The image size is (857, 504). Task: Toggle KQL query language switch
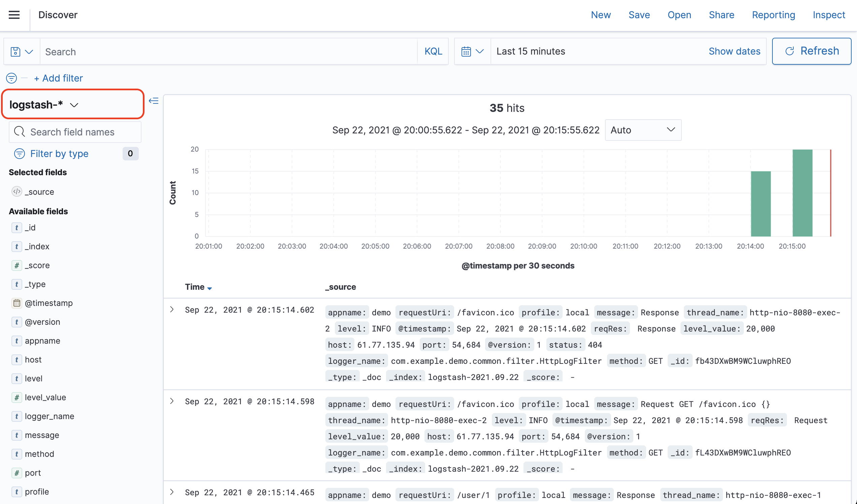433,51
